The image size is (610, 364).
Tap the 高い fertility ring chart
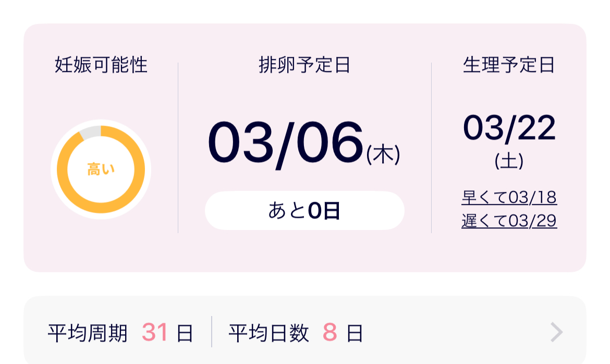(101, 169)
